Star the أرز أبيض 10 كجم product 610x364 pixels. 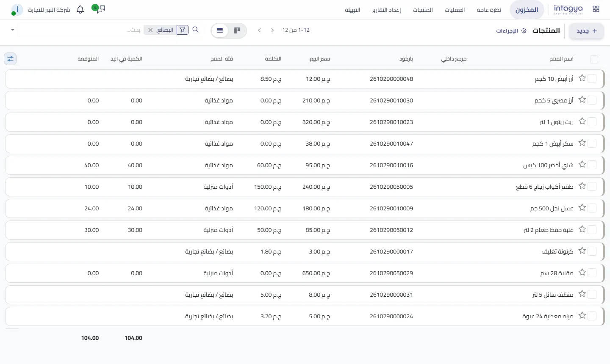pyautogui.click(x=582, y=78)
